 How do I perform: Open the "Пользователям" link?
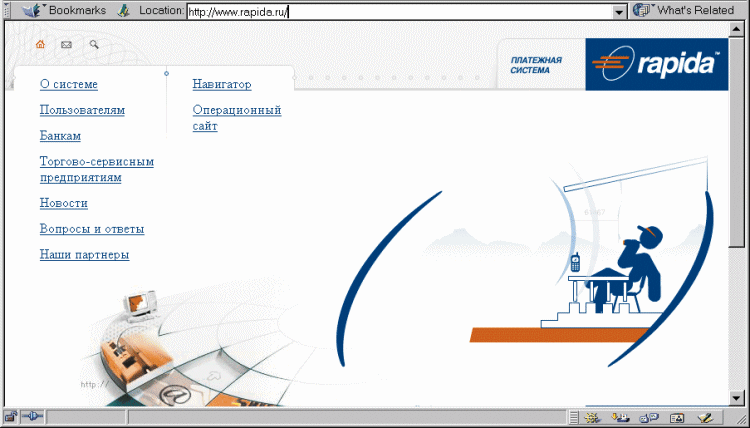pyautogui.click(x=82, y=110)
